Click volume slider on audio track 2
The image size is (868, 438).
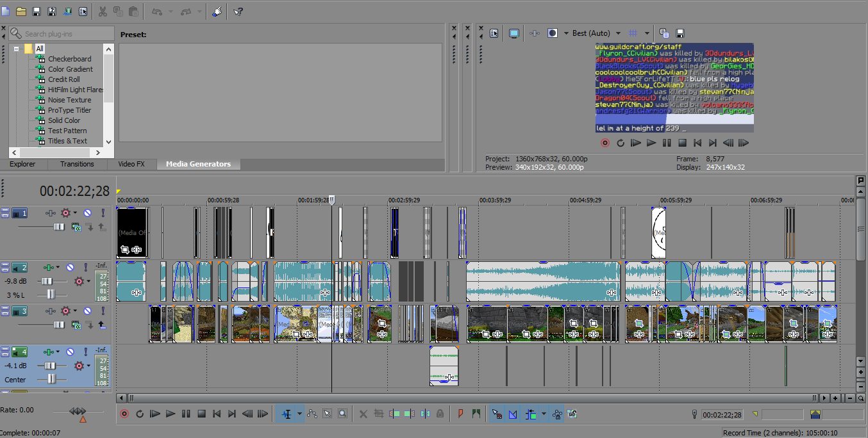coord(46,281)
